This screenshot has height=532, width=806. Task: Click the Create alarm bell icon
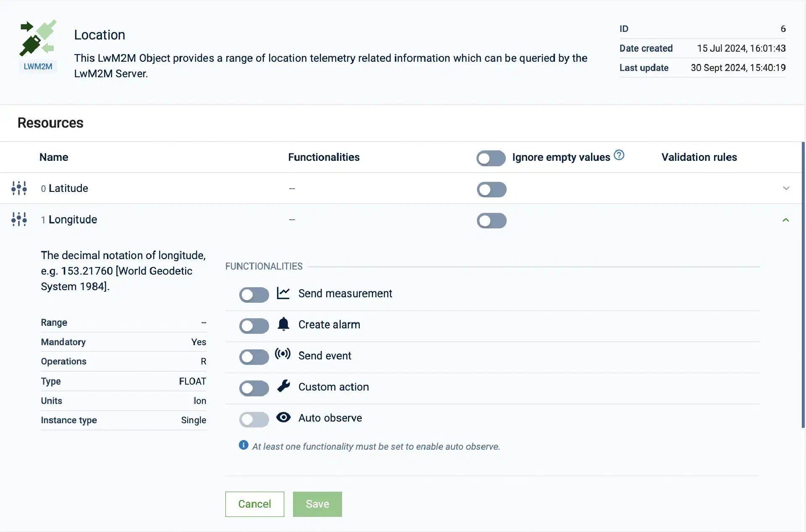point(283,324)
